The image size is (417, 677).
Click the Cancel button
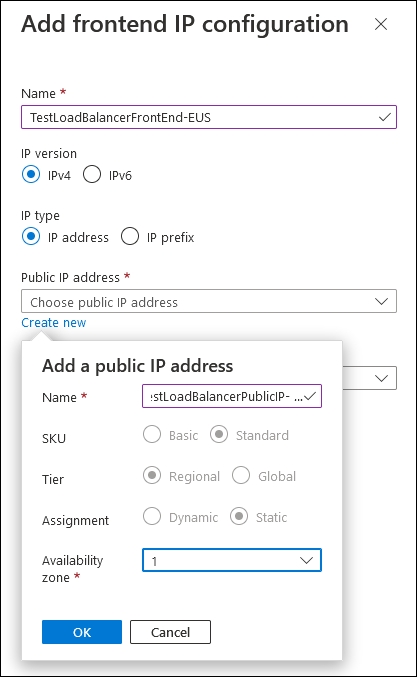tap(171, 632)
